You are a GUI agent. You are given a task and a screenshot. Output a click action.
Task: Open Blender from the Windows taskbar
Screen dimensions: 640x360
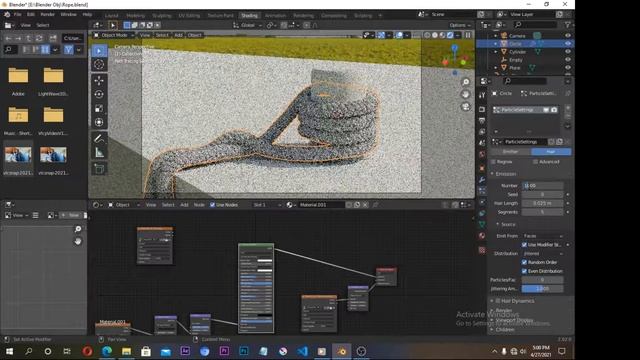pyautogui.click(x=342, y=351)
